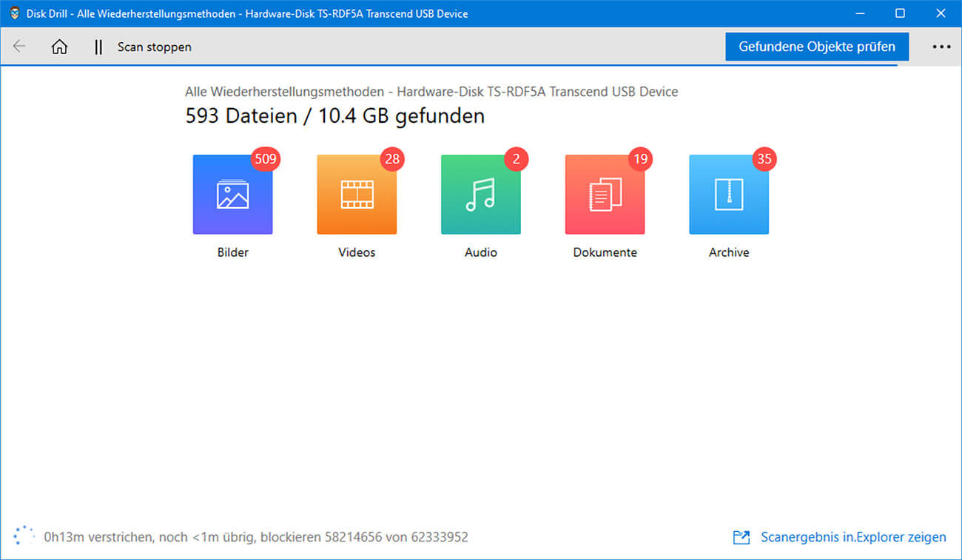Pause the scan with pause icon
The width and height of the screenshot is (962, 560).
point(98,47)
